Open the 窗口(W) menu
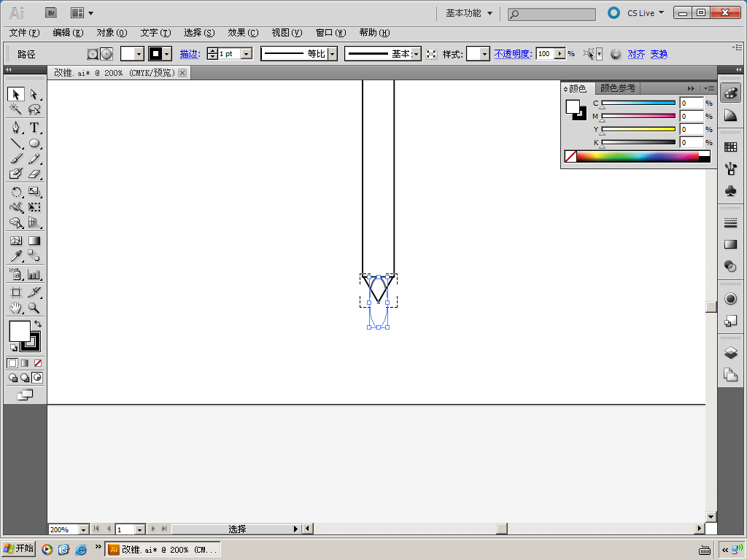The image size is (747, 560). [330, 33]
